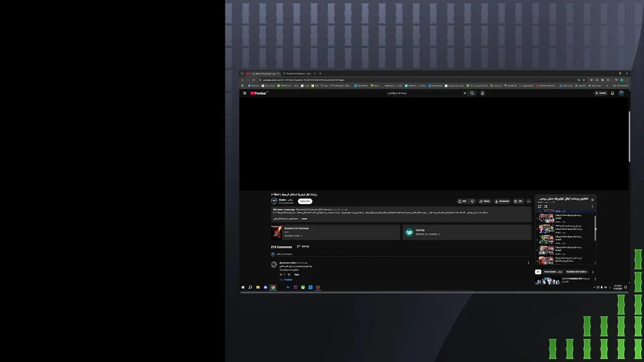The width and height of the screenshot is (644, 362).
Task: Browse all gaming via Gaming card
Action: tap(467, 232)
